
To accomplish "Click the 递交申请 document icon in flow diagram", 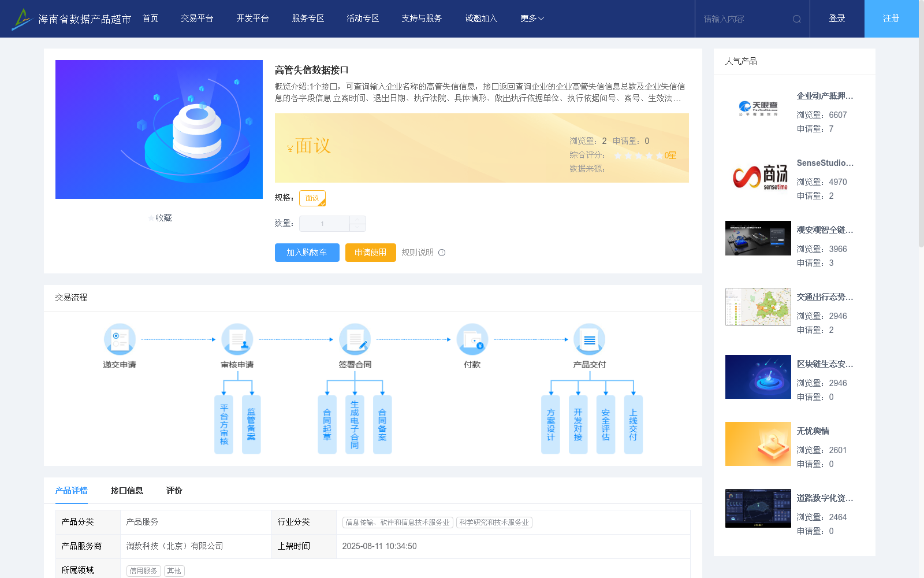I will pyautogui.click(x=120, y=339).
